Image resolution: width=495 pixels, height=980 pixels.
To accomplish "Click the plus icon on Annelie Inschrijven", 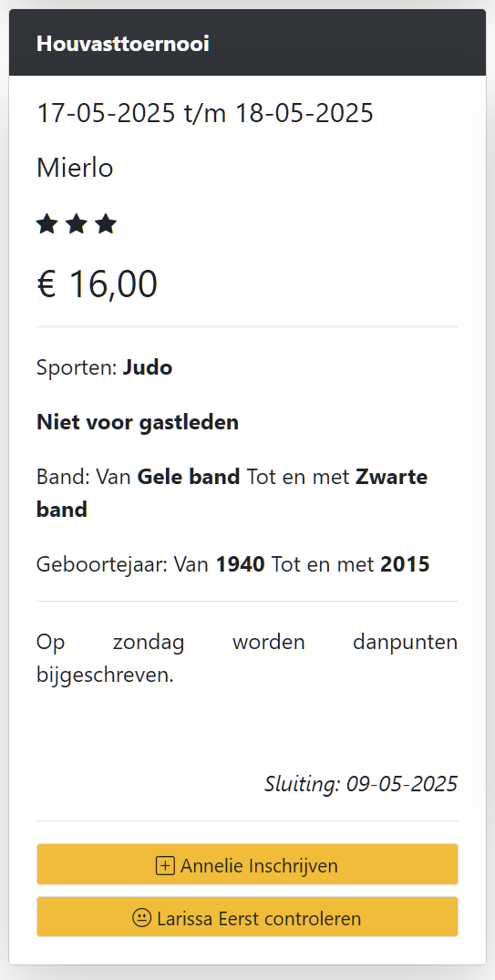I will click(165, 866).
